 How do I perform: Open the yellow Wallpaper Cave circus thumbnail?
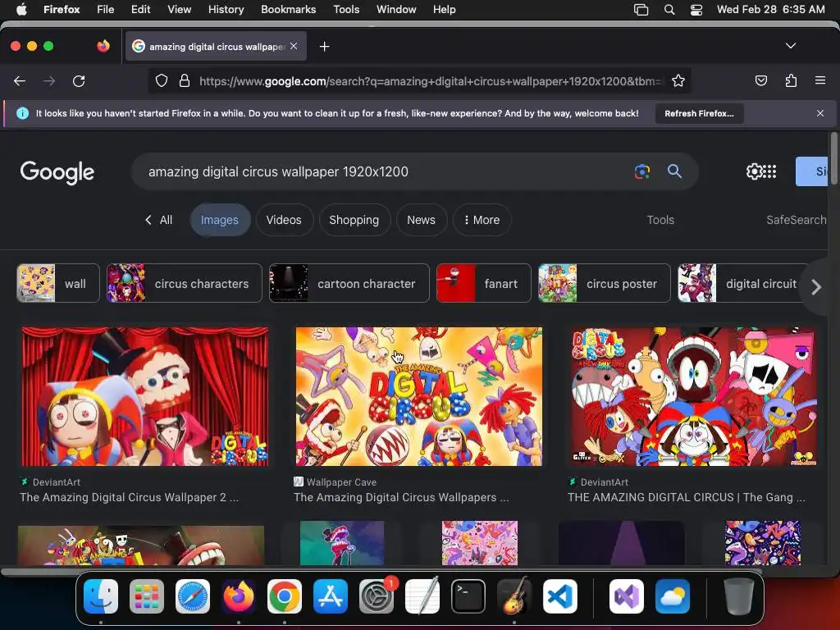(419, 396)
